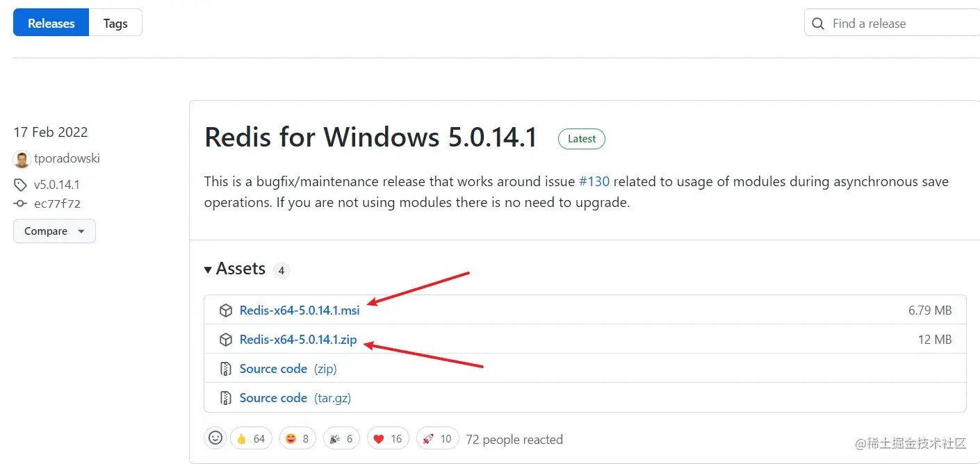Open the smiley add-reaction picker
Screen dimensions: 980x464
tap(215, 438)
